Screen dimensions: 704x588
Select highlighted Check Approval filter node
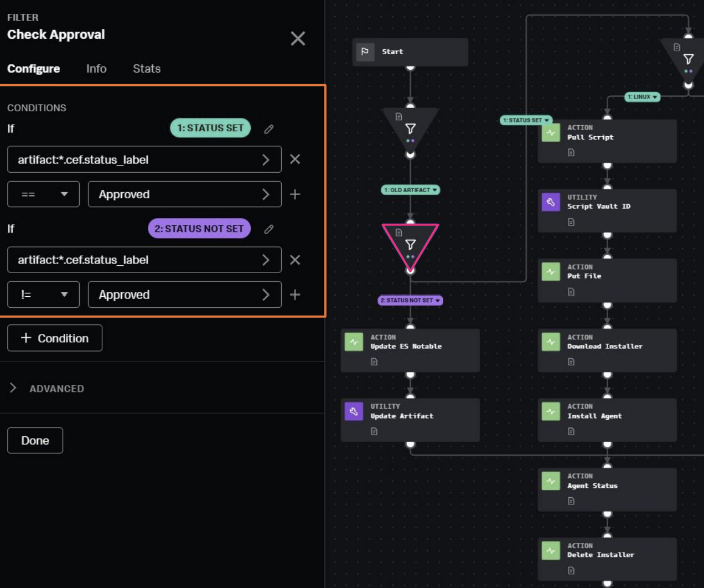[410, 245]
